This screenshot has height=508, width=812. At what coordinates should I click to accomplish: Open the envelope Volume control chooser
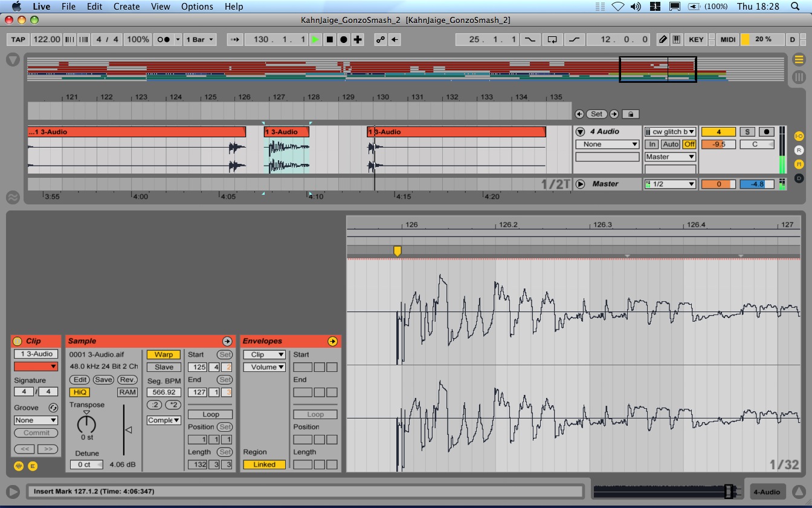(x=264, y=367)
